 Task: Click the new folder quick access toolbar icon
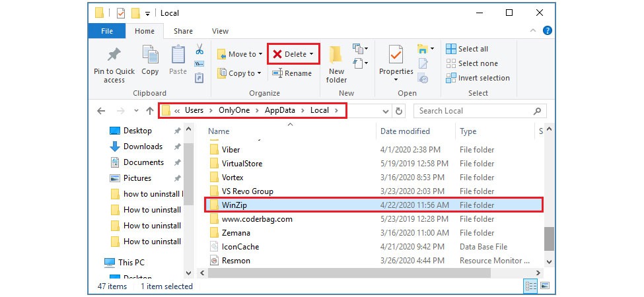[135, 13]
